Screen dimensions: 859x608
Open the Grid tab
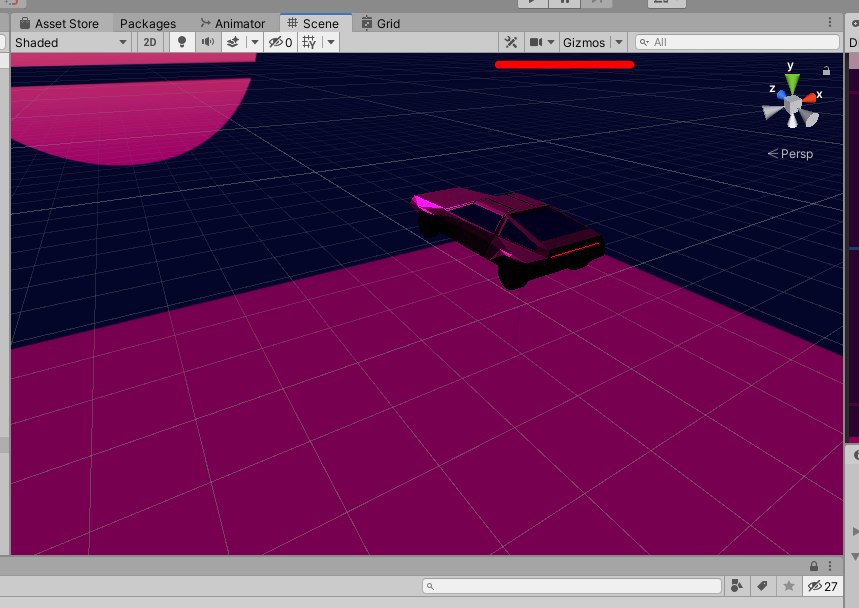[381, 24]
